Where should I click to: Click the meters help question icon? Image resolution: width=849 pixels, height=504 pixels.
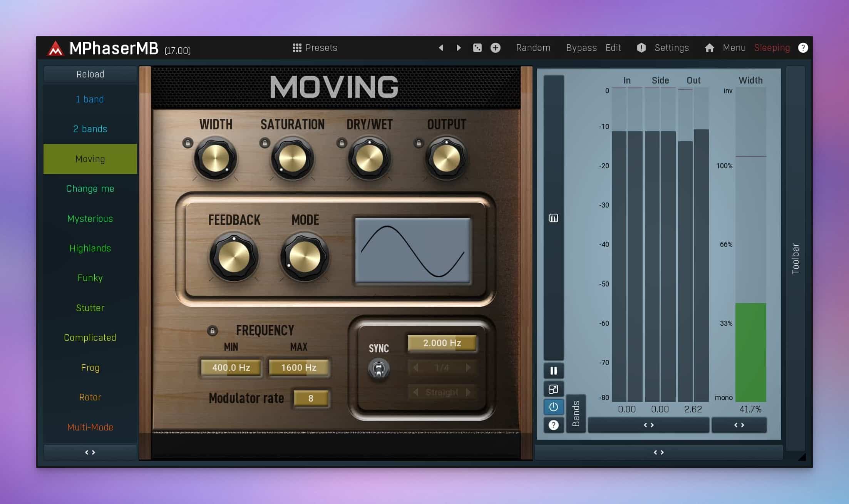click(x=553, y=425)
